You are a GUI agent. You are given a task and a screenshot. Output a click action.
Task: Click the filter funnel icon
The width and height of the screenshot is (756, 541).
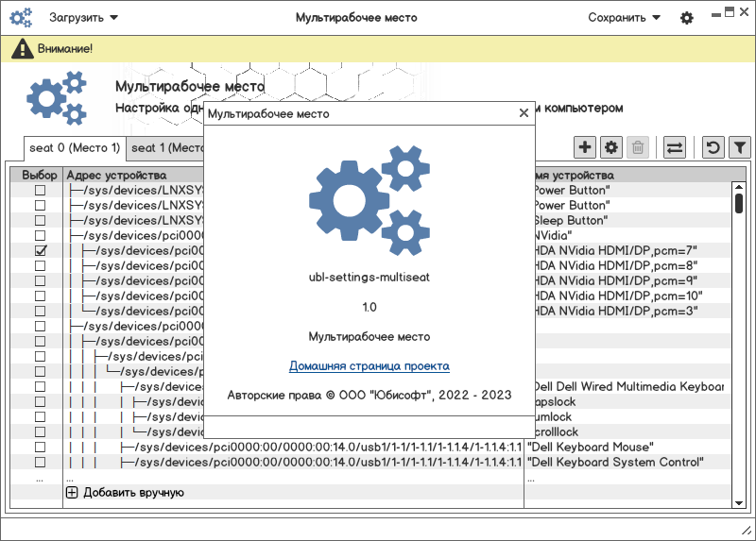pos(740,147)
